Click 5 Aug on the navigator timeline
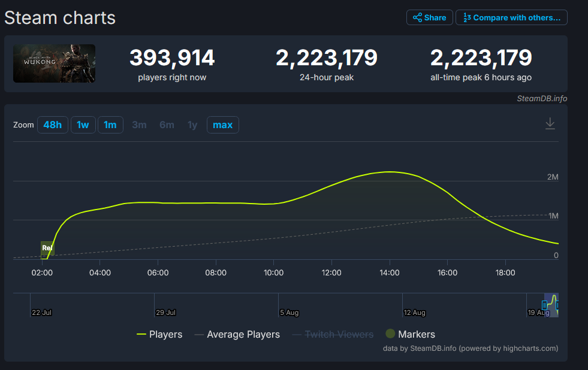 pos(289,313)
